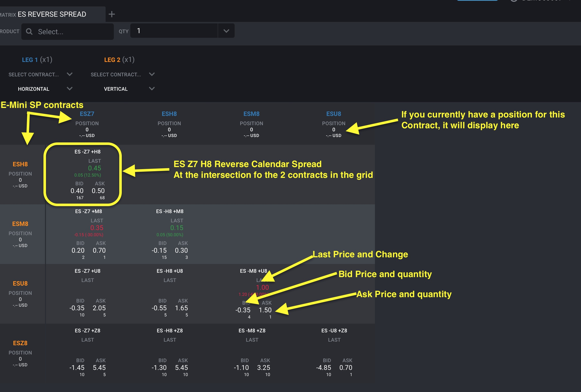Click the ES -M8 +Z8 spread title

(x=252, y=331)
